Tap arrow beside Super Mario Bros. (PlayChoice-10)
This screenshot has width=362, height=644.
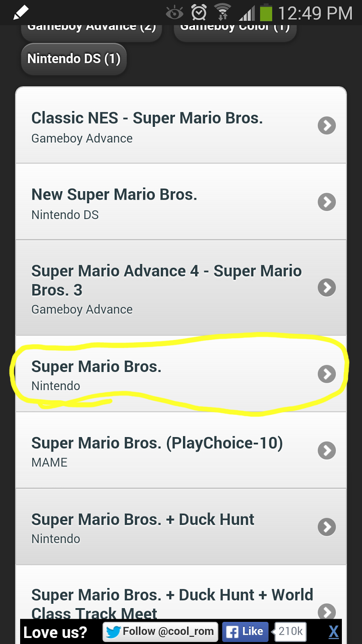coord(327,450)
